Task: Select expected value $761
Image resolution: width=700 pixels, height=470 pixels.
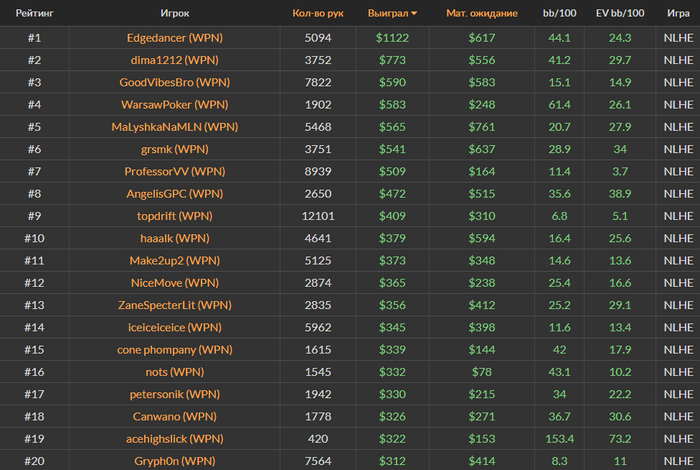Action: [x=482, y=127]
